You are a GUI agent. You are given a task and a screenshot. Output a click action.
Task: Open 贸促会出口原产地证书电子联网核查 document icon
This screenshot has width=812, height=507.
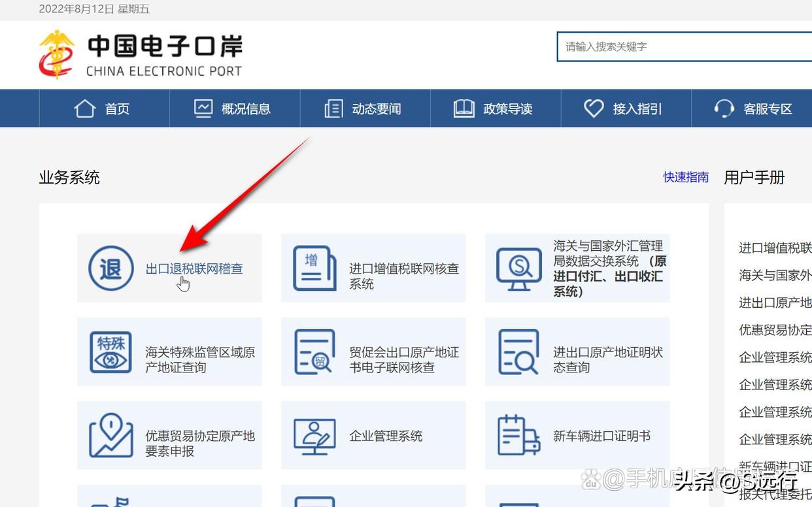point(314,352)
